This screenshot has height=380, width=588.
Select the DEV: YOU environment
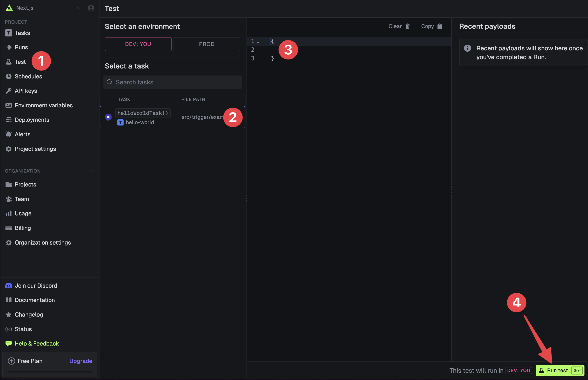coord(138,44)
